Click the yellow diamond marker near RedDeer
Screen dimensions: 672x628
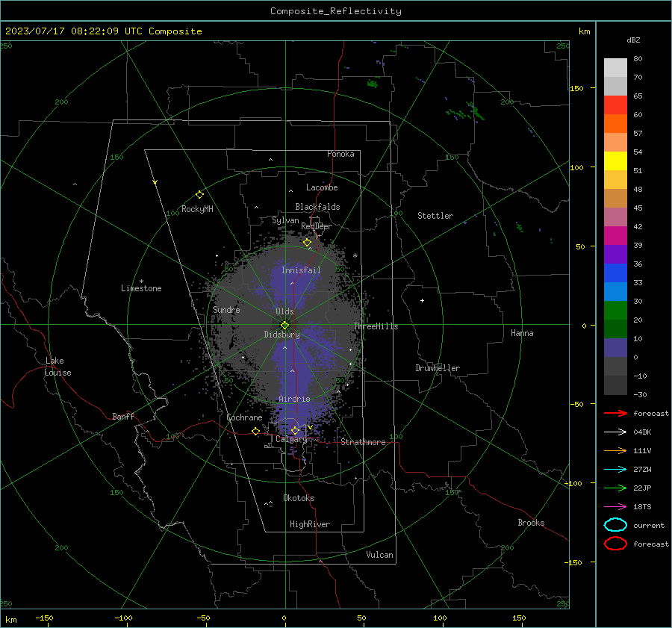coord(308,243)
